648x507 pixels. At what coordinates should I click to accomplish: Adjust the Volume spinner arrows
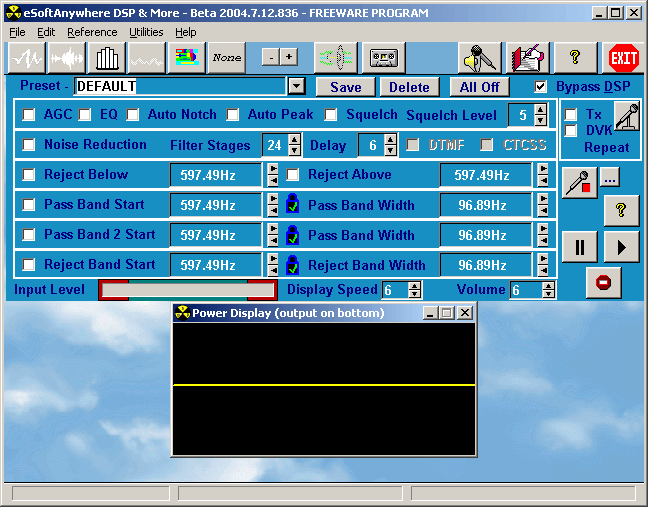[548, 290]
